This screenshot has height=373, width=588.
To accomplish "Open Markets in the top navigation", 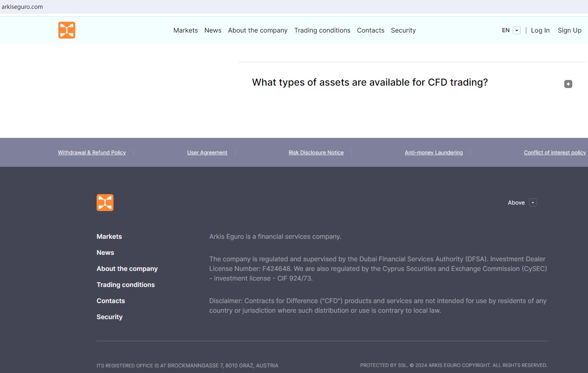I will 186,31.
